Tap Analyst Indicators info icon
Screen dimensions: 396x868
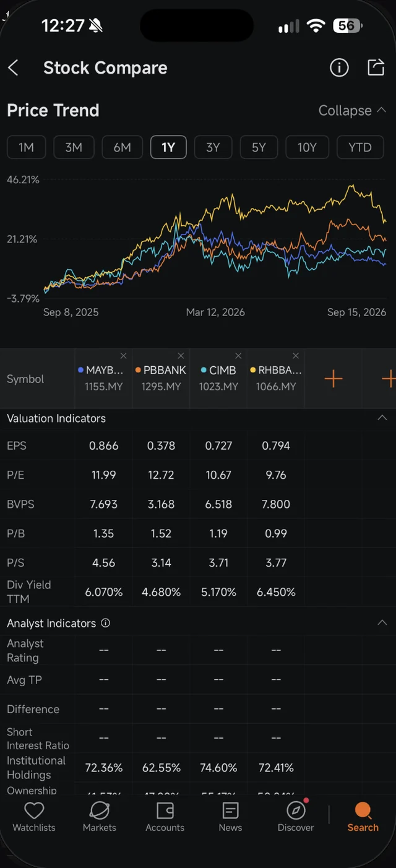(105, 623)
